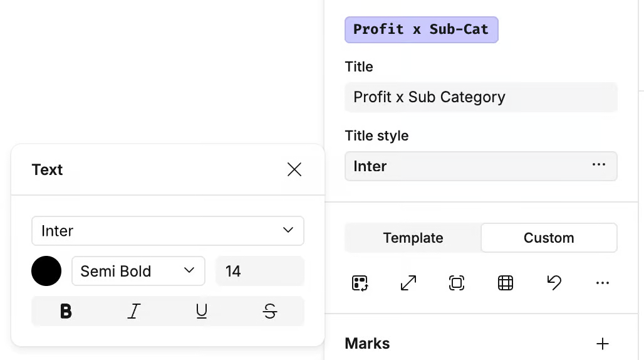Screen dimensions: 644x360
Task: Toggle italic text formatting
Action: 133,311
